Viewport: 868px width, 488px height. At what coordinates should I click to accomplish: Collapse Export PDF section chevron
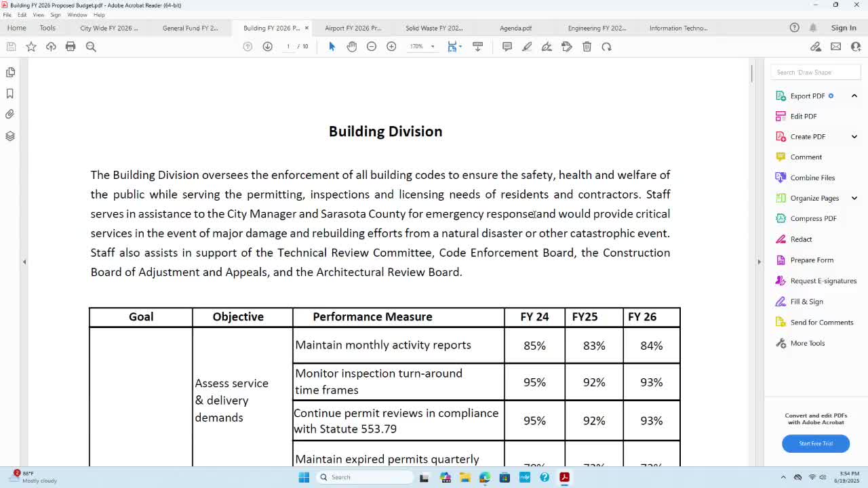tap(854, 96)
